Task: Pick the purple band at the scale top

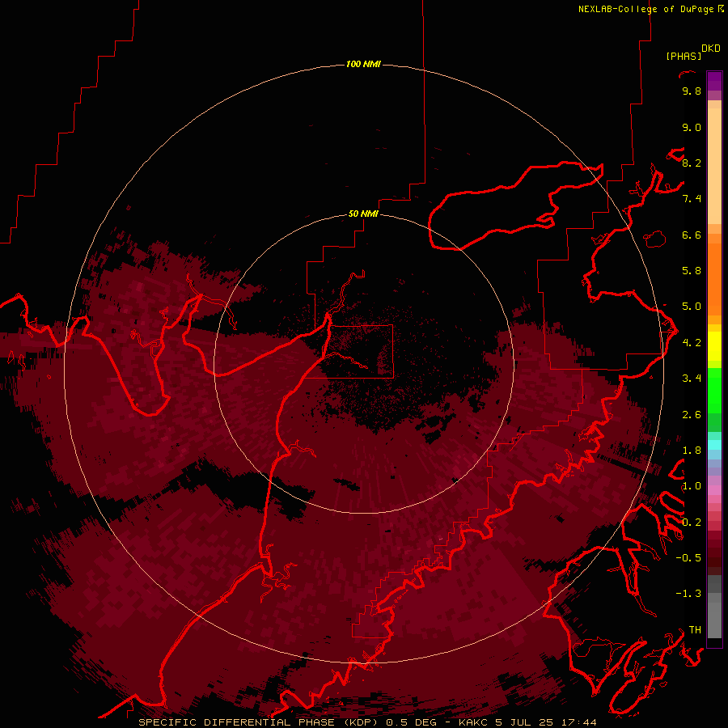Action: point(714,81)
